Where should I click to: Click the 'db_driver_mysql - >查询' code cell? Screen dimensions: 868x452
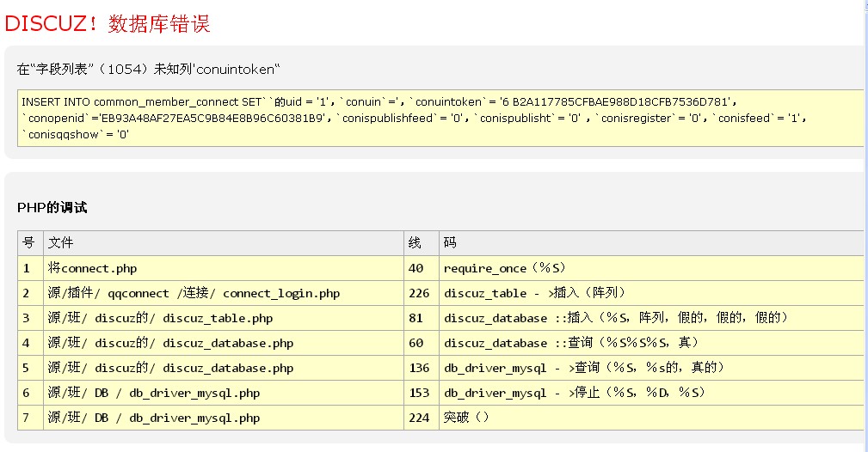[651, 368]
